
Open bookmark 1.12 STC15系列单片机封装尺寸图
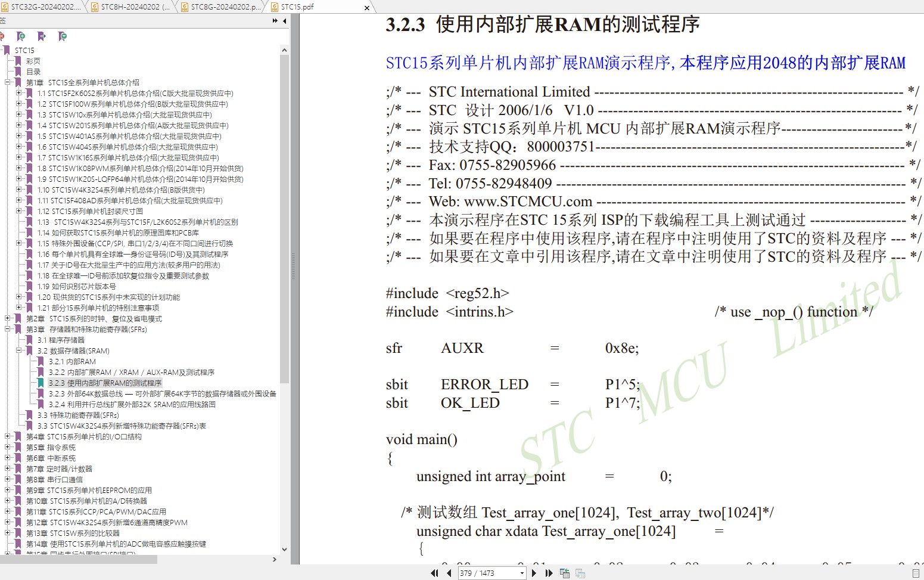click(x=90, y=211)
